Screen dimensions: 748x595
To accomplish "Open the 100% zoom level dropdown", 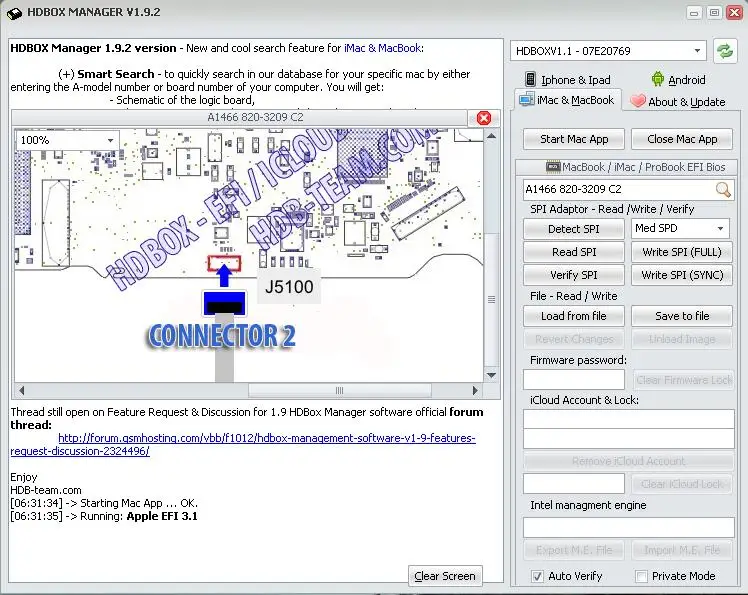I will click(x=67, y=140).
